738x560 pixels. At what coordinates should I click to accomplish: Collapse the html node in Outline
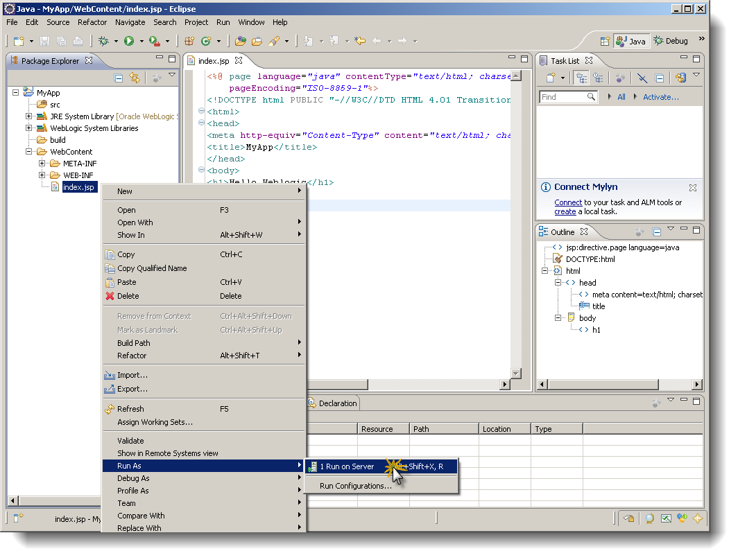[x=545, y=270]
